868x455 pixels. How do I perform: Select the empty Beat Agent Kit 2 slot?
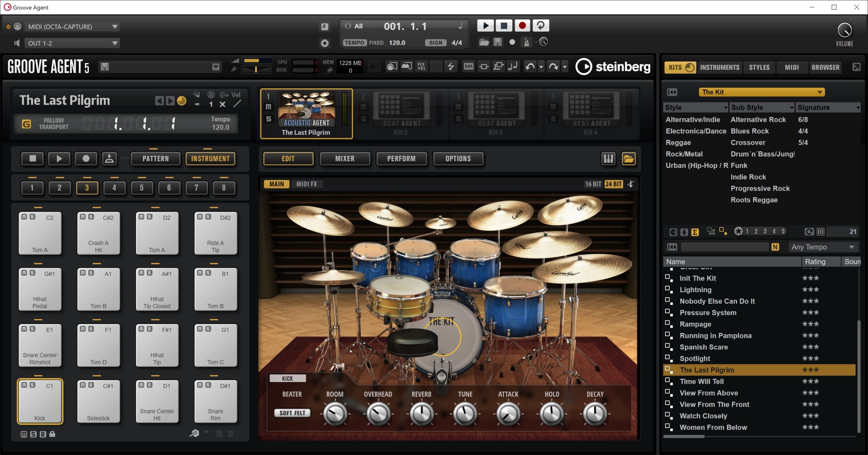tap(401, 114)
